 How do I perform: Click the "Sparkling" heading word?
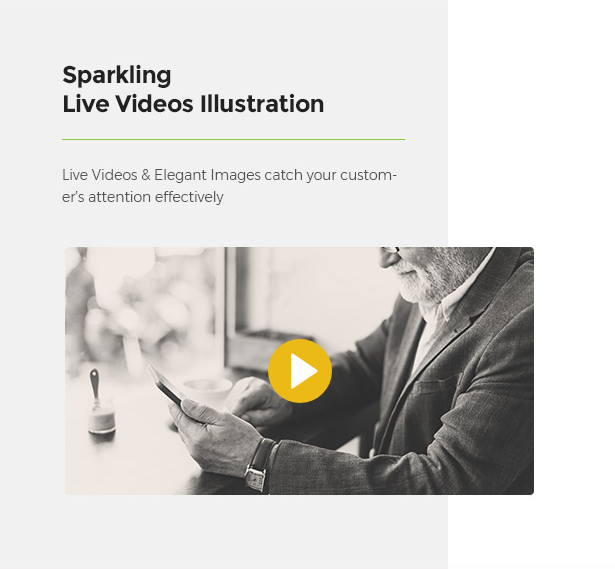point(117,75)
